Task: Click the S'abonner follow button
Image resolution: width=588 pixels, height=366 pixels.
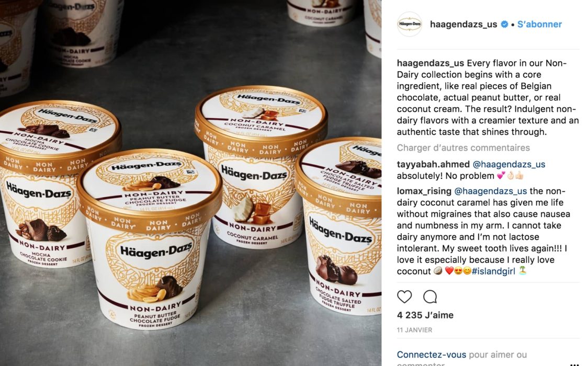Action: point(539,25)
